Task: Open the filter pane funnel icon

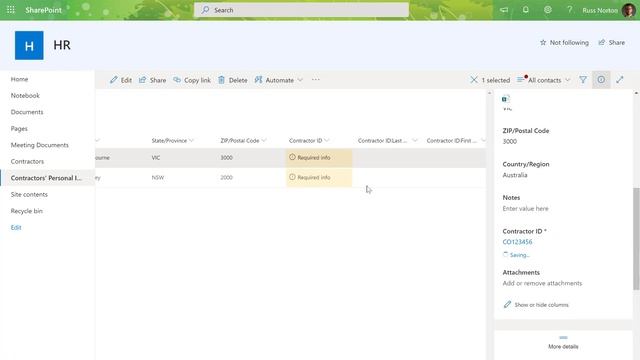Action: coord(583,80)
